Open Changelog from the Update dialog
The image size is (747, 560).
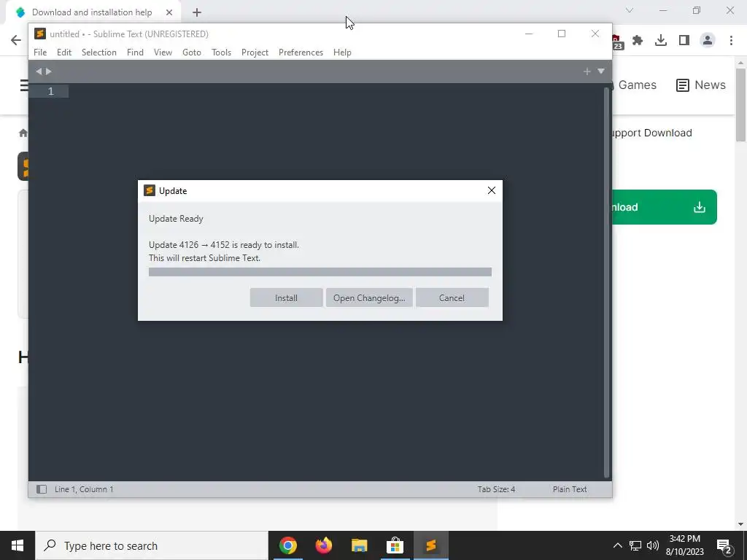coord(369,297)
